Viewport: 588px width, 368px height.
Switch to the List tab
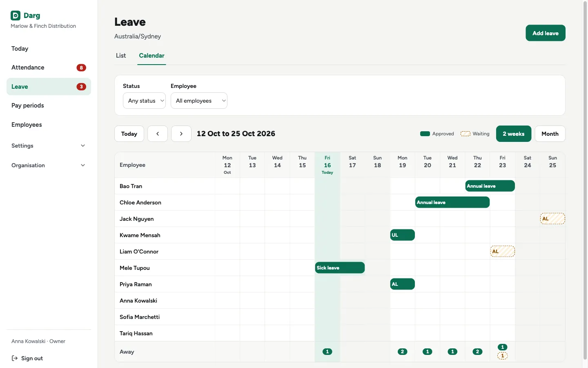[x=121, y=56]
